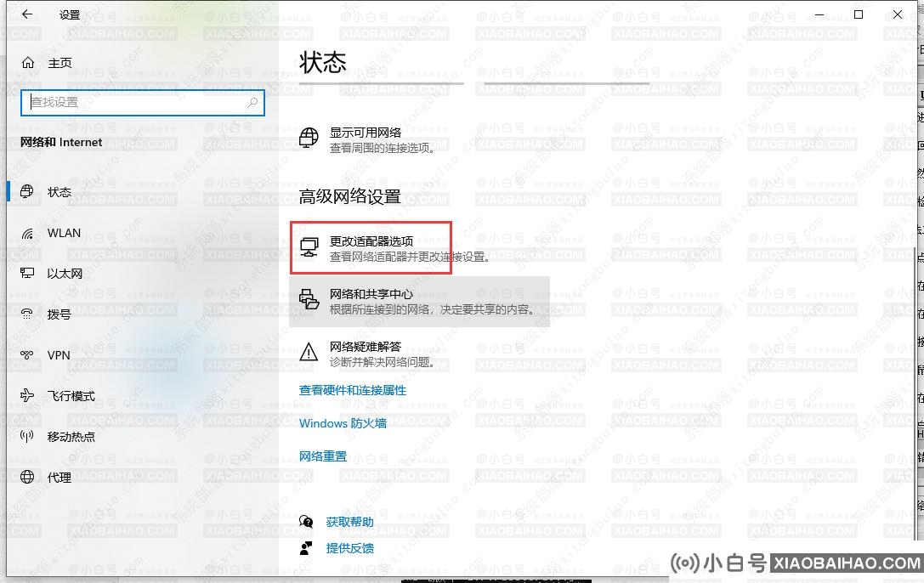Click the airplane mode (飞行模式) icon
This screenshot has width=924, height=583.
click(x=28, y=396)
